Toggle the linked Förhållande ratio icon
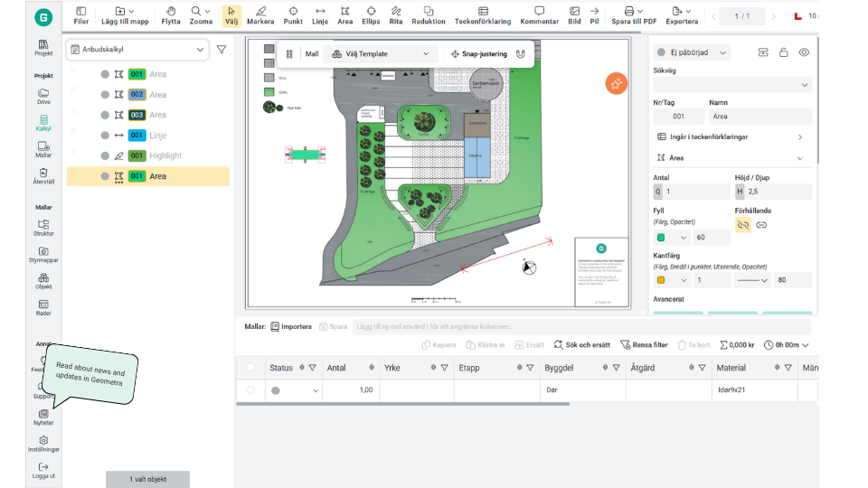The width and height of the screenshot is (868, 488). click(761, 225)
